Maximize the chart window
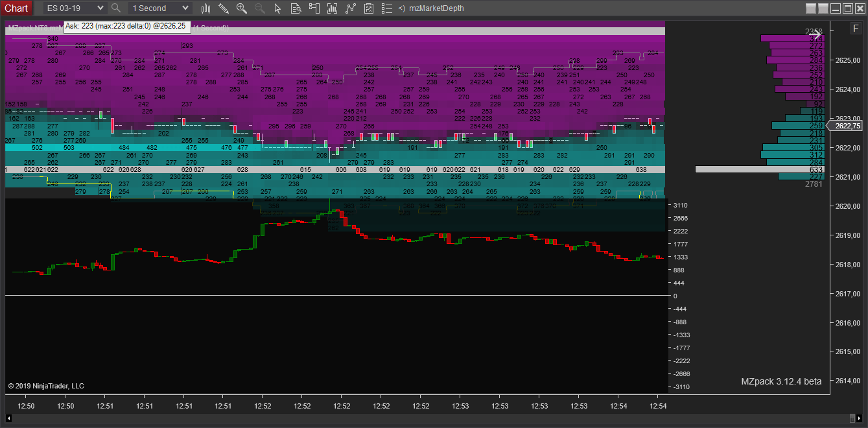 (848, 8)
